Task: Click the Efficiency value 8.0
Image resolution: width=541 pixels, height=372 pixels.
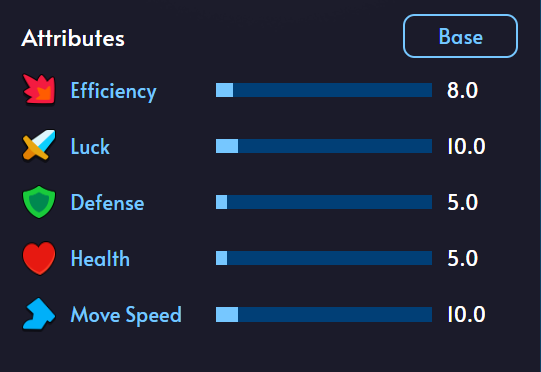Action: coord(462,90)
